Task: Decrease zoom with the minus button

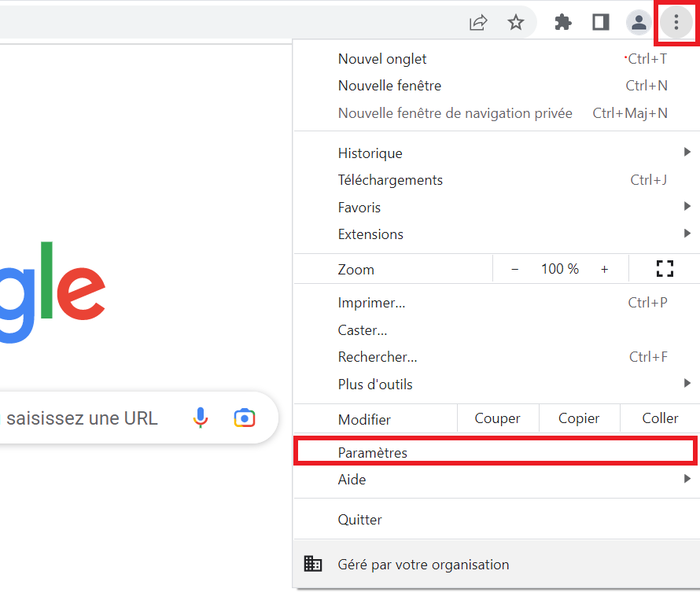Action: pyautogui.click(x=515, y=269)
